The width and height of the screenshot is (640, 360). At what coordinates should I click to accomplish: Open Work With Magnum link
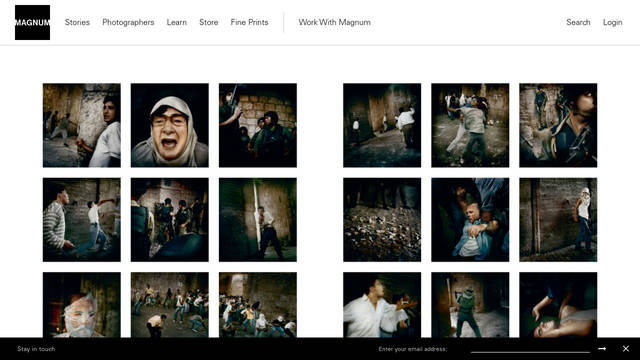[x=334, y=22]
